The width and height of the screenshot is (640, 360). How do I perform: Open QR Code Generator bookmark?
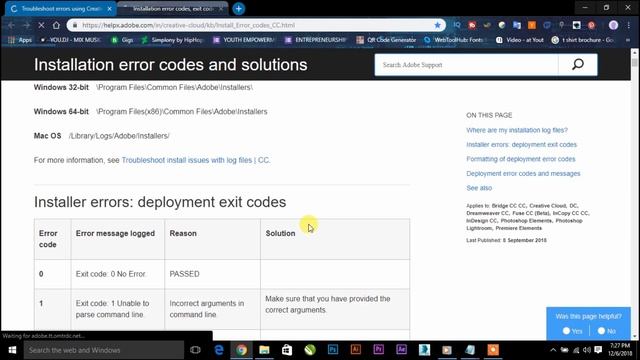coord(387,40)
